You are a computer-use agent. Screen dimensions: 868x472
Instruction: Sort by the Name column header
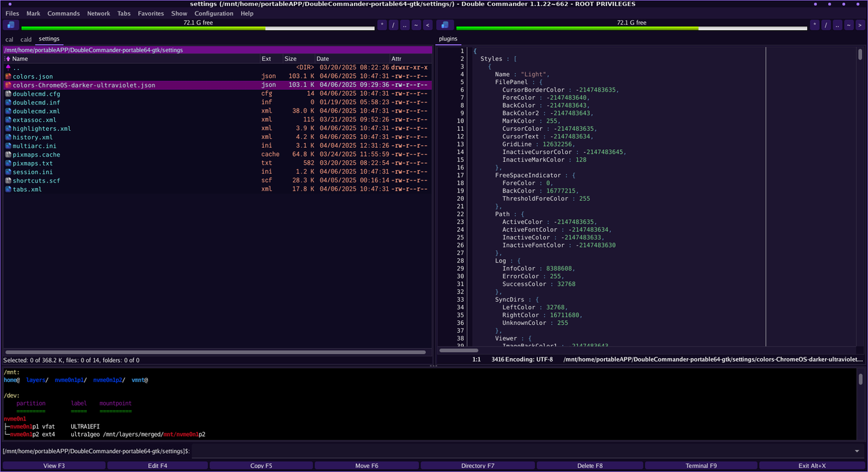(x=132, y=59)
